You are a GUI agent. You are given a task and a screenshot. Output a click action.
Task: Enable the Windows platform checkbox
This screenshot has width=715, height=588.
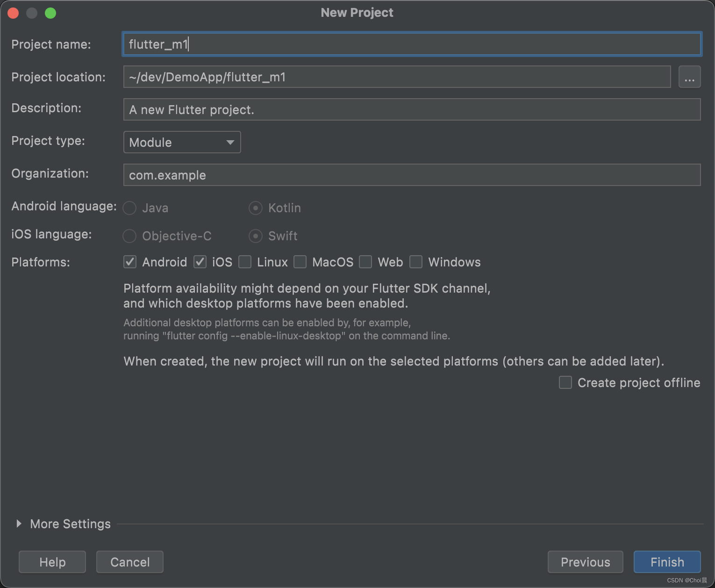[416, 262]
